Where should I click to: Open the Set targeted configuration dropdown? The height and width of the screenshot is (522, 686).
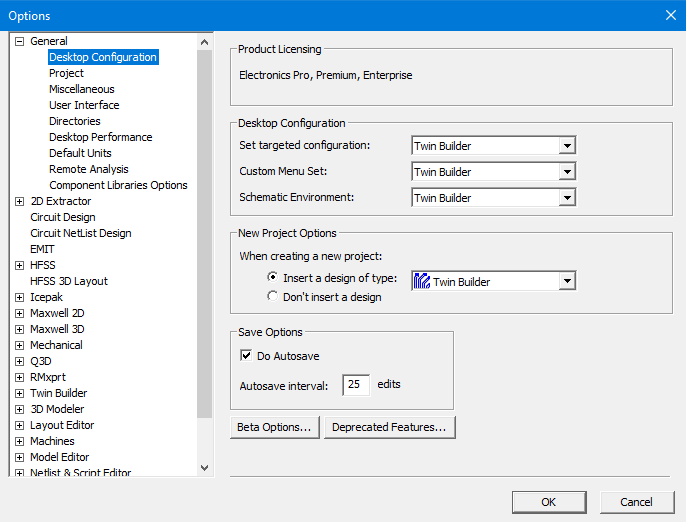(x=567, y=146)
